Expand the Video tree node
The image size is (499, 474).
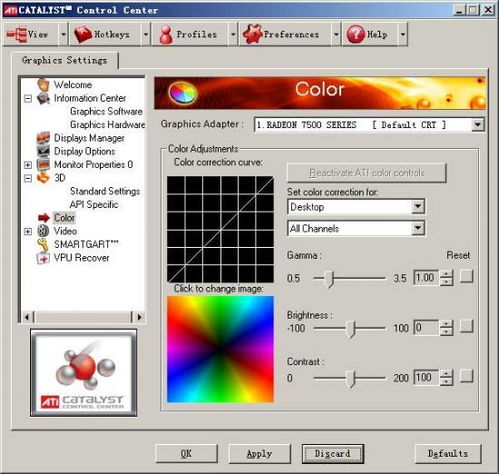[x=28, y=231]
